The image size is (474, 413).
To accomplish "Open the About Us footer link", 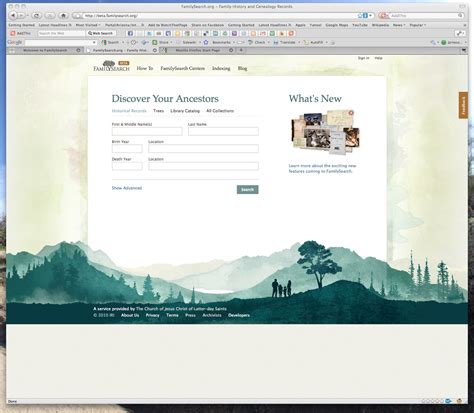I will tap(130, 315).
